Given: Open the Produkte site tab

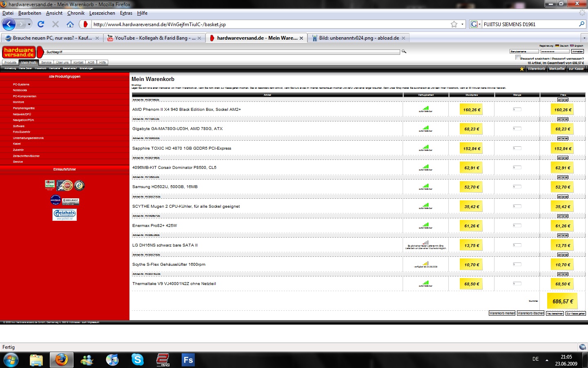Looking at the screenshot, I should (x=11, y=63).
